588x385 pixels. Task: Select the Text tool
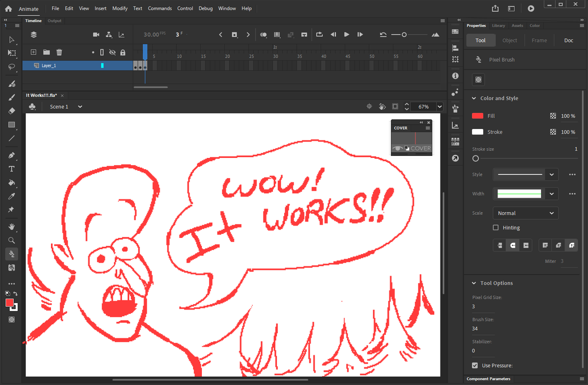tap(12, 169)
